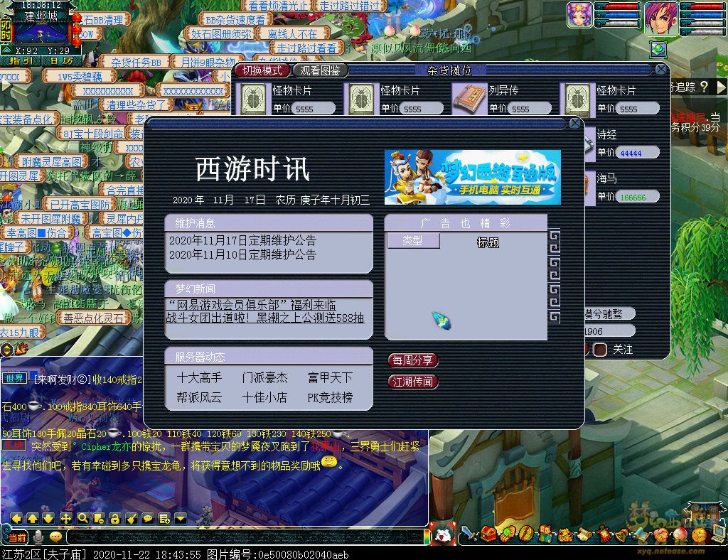Screen dimensions: 728x560
Task: Open 门派豪杰 server ranking
Action: click(x=264, y=377)
